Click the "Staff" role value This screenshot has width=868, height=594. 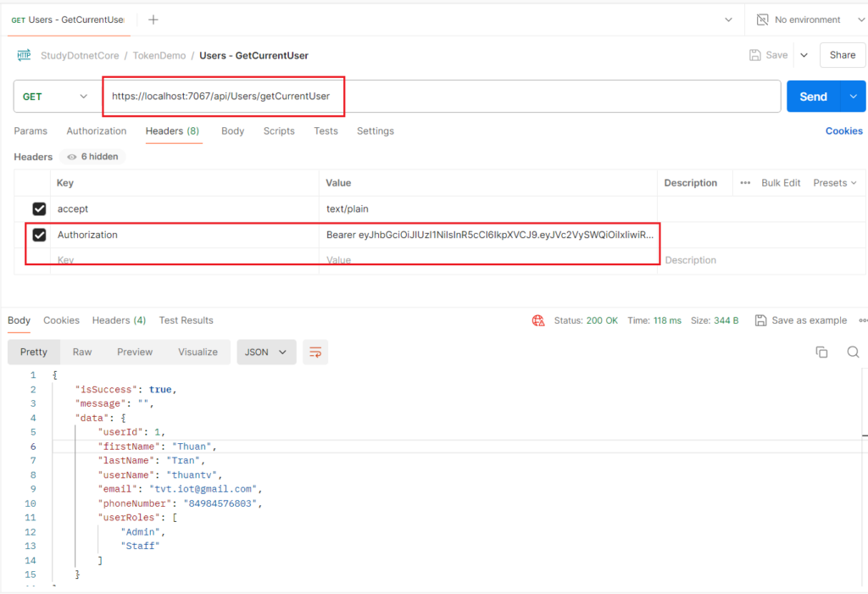pos(140,546)
